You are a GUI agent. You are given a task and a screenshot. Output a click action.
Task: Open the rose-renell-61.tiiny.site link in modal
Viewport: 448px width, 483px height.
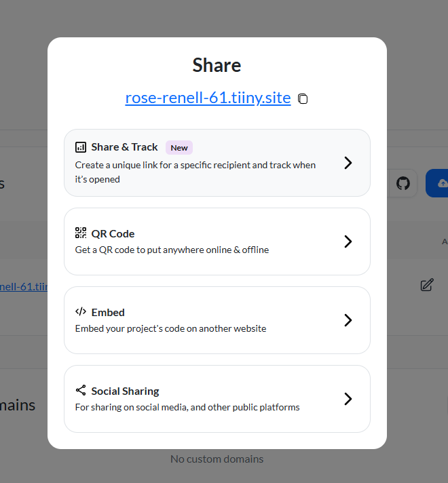pyautogui.click(x=208, y=98)
